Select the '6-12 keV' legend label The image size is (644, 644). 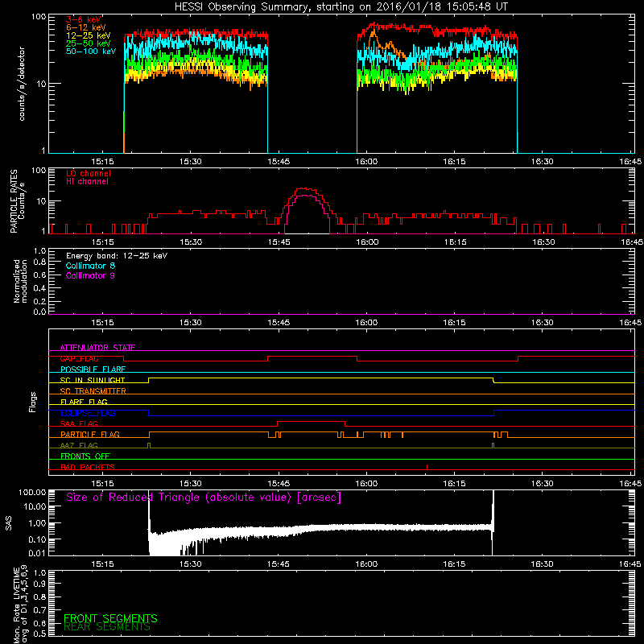[x=86, y=27]
